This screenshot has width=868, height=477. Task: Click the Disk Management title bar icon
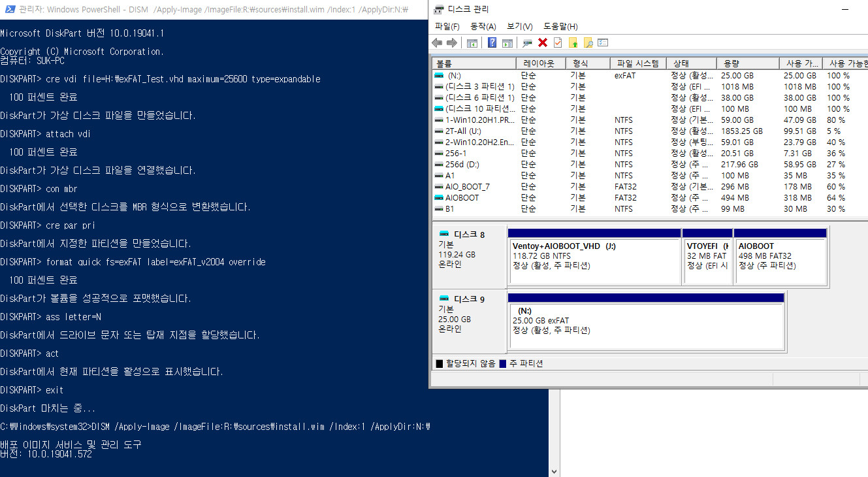(x=440, y=9)
